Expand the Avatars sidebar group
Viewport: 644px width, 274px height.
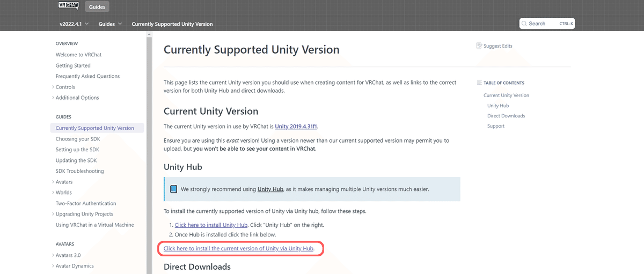click(53, 182)
